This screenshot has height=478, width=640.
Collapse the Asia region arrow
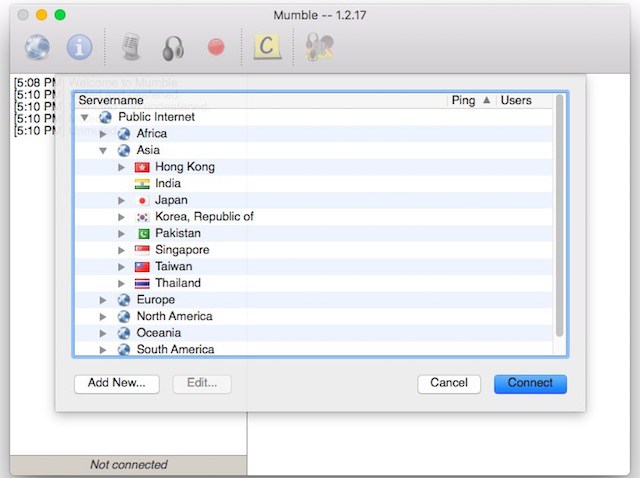pos(103,151)
